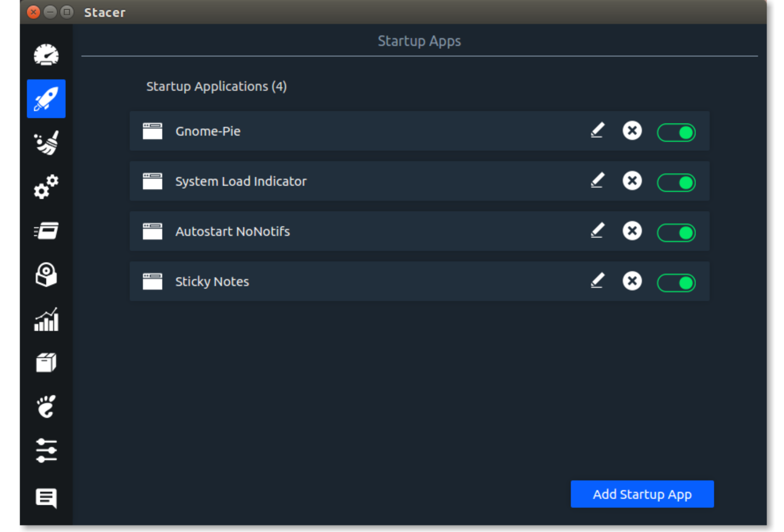Screen dimensions: 784x532
Task: Open the GNOME Settings foot icon
Action: 46,406
